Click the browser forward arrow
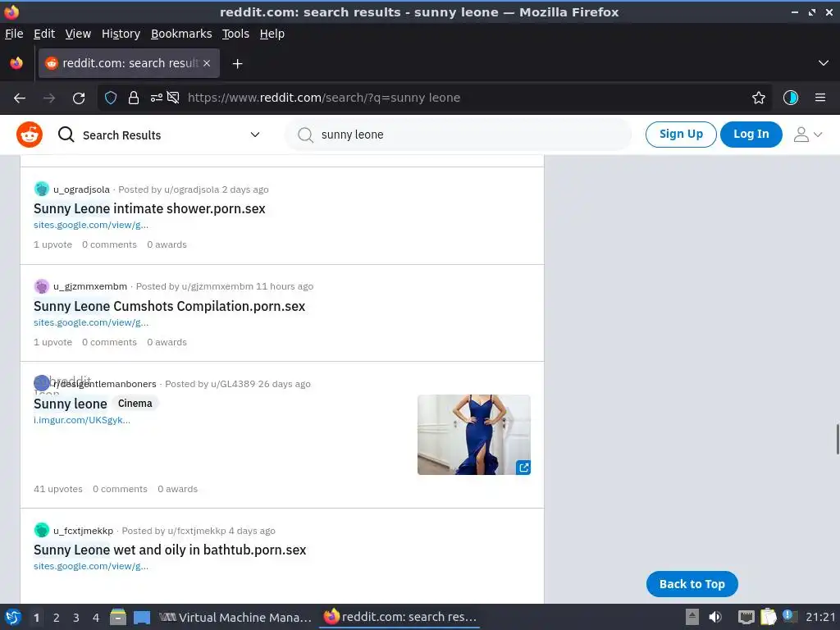This screenshot has width=840, height=630. 49,98
